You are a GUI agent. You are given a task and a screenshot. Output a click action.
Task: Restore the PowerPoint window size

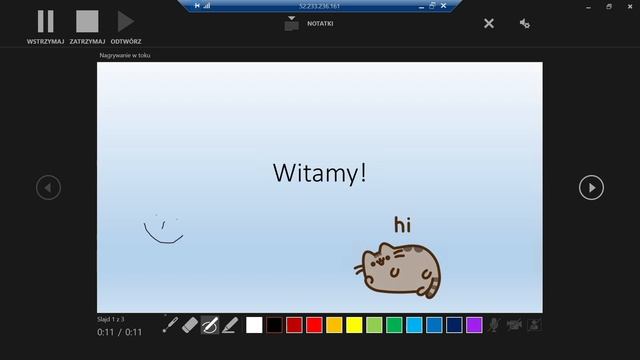609,7
